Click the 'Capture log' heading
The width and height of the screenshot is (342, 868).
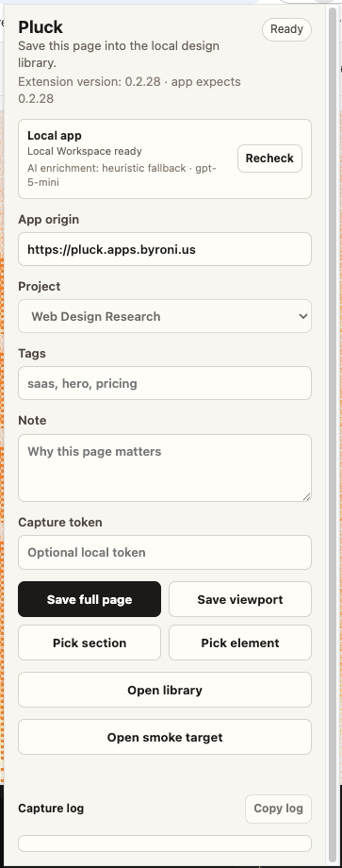click(x=51, y=809)
